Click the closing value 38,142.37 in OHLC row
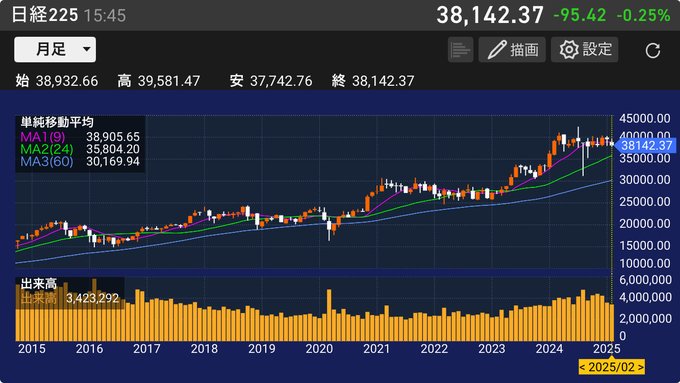Image resolution: width=680 pixels, height=383 pixels. [383, 81]
